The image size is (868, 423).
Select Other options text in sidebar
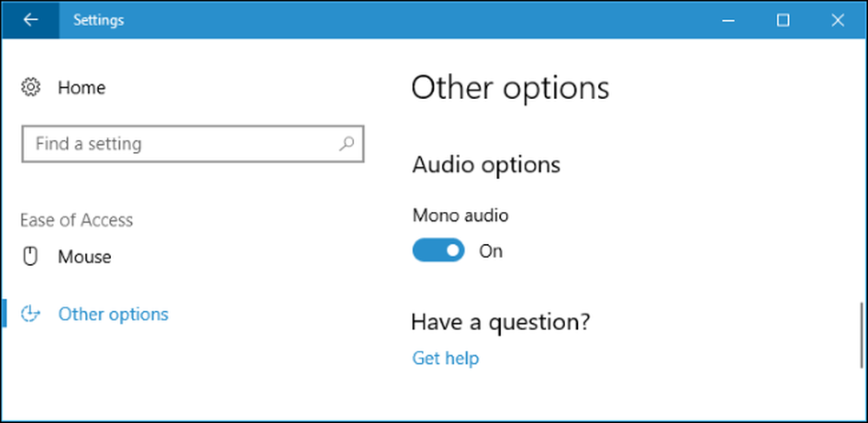(113, 314)
